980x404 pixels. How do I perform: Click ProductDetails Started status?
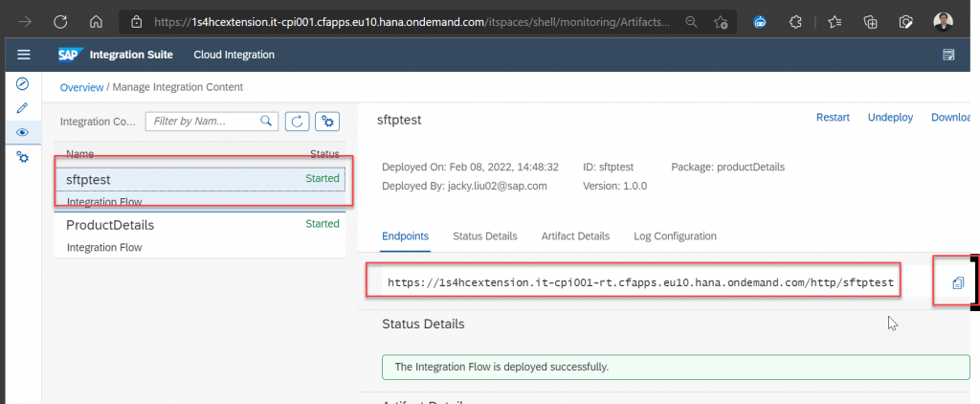[323, 224]
